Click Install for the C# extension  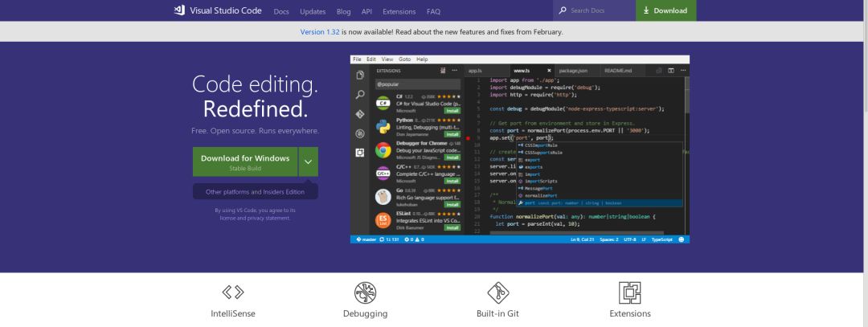[x=452, y=111]
